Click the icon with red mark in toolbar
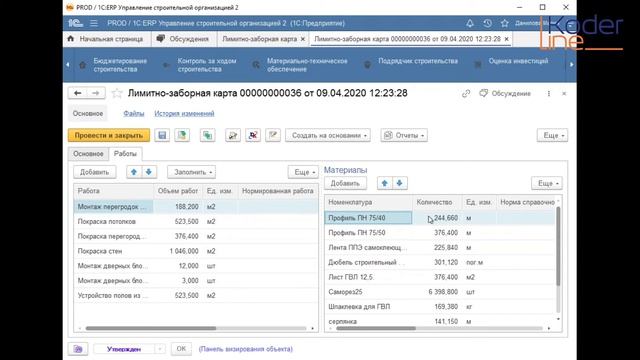640x360 pixels. click(x=253, y=135)
